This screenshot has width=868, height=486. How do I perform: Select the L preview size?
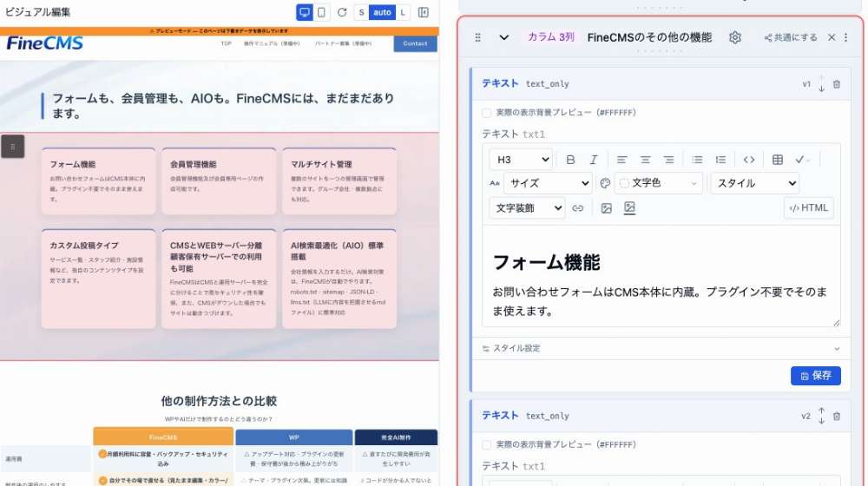point(403,12)
